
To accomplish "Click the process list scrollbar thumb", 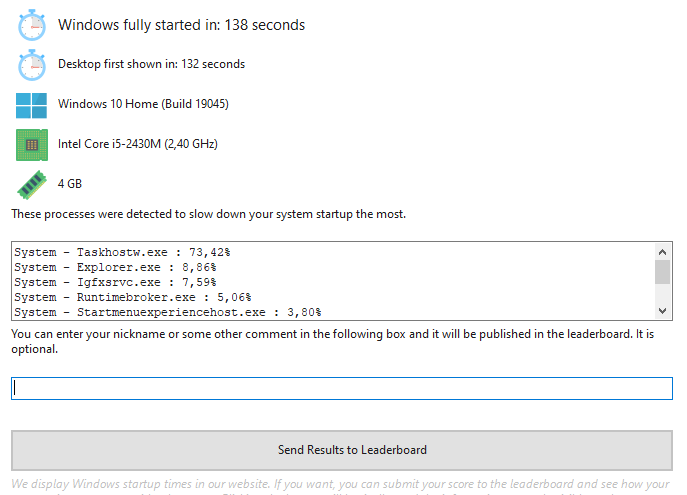I will pyautogui.click(x=662, y=272).
